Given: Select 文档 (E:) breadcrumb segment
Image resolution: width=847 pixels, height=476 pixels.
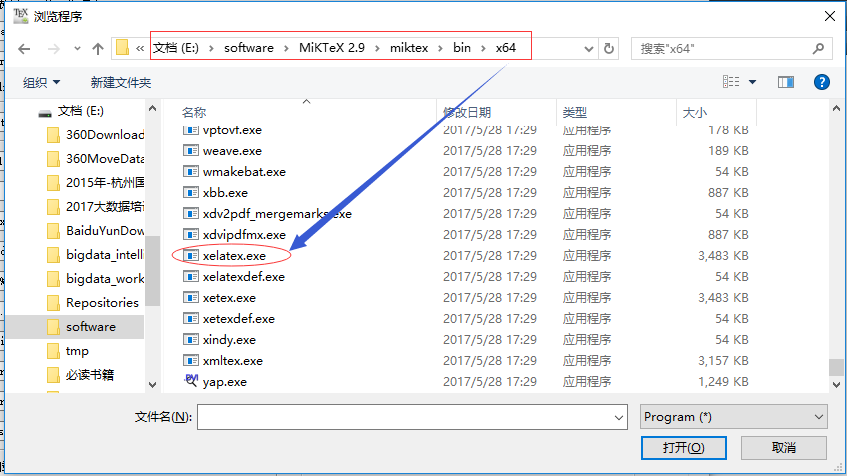Looking at the screenshot, I should click(x=176, y=48).
